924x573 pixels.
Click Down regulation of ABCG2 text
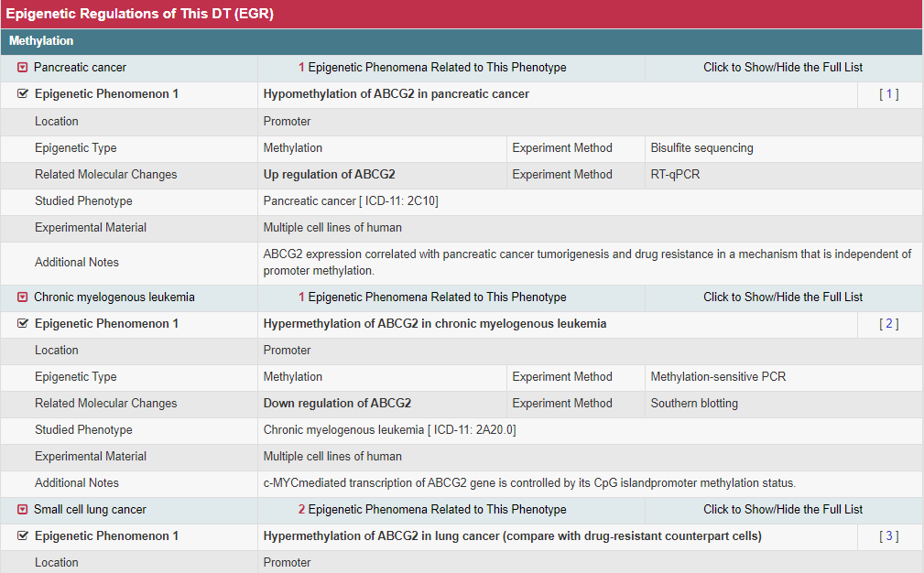(x=337, y=404)
